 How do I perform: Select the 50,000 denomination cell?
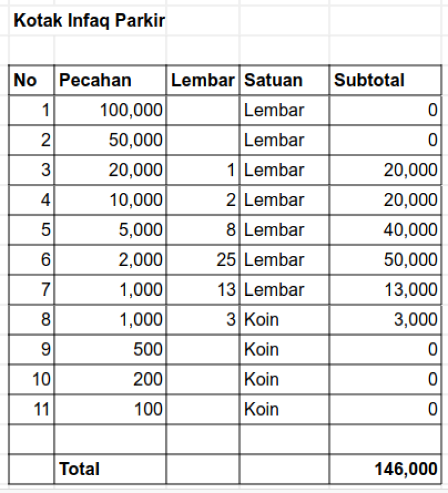(111, 141)
